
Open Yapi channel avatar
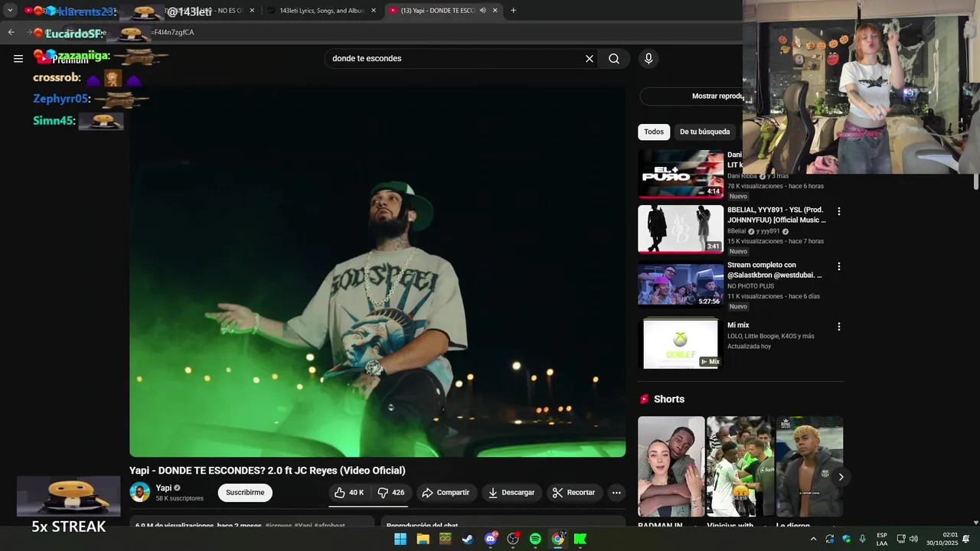pyautogui.click(x=140, y=492)
